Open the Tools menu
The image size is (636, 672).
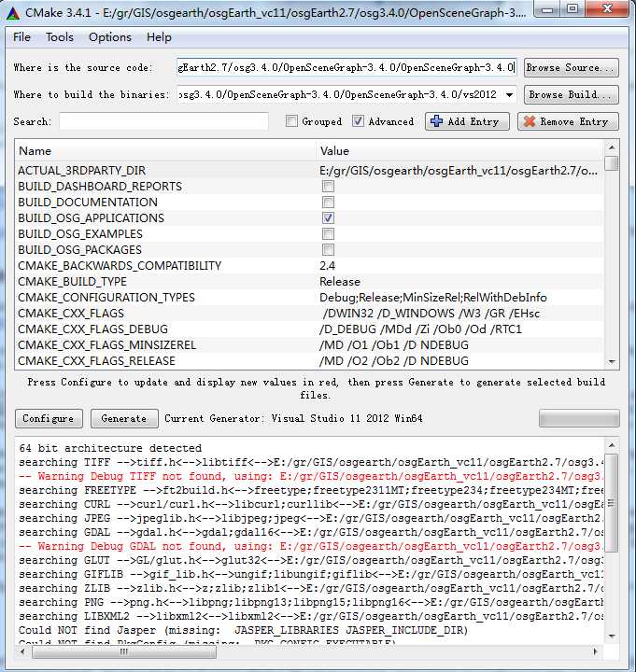[60, 37]
